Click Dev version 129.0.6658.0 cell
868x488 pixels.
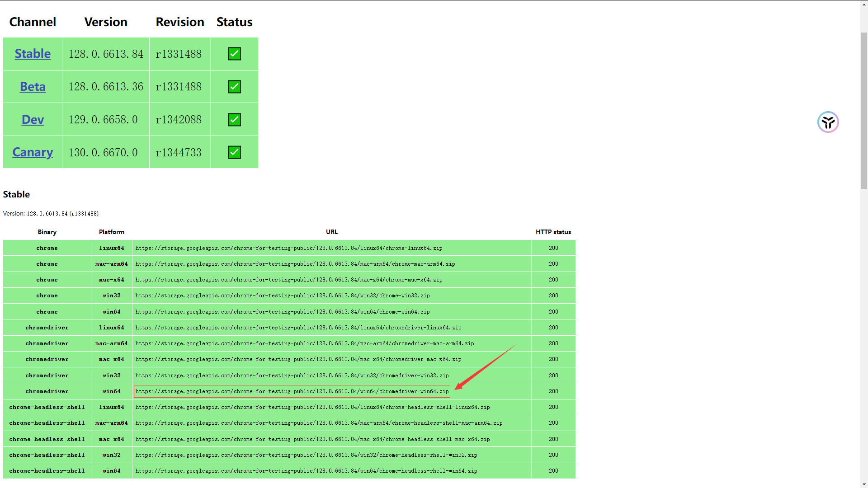[x=106, y=120]
